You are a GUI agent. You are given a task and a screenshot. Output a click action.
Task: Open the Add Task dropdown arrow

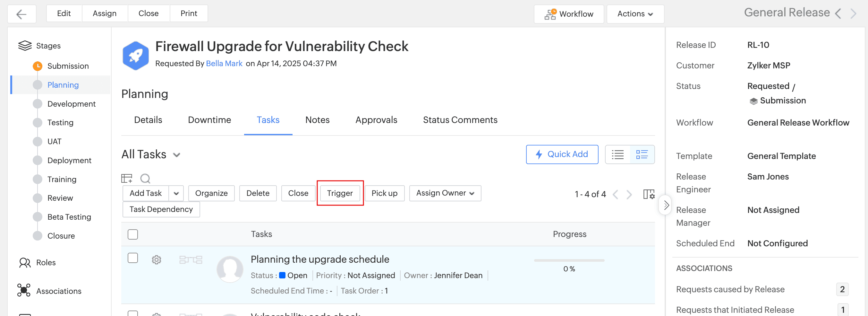pyautogui.click(x=176, y=193)
